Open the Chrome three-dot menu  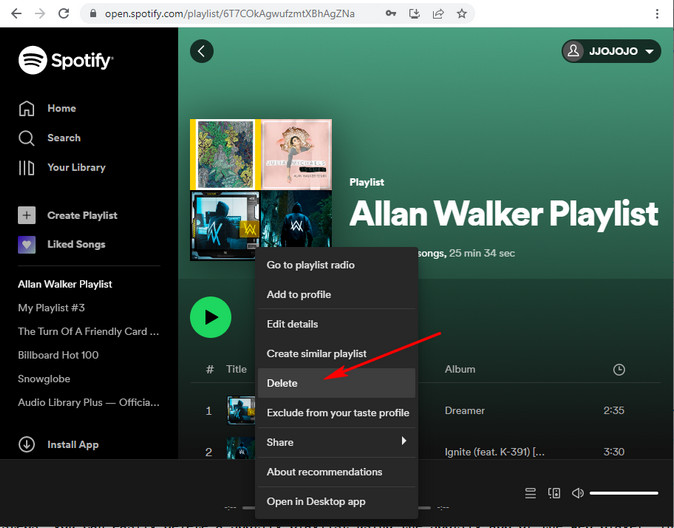(657, 14)
